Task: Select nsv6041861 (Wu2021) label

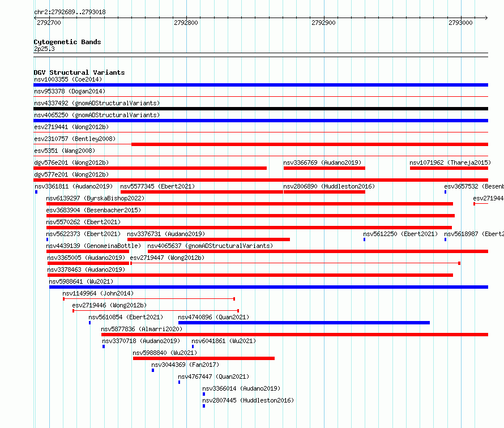Action: click(x=224, y=341)
